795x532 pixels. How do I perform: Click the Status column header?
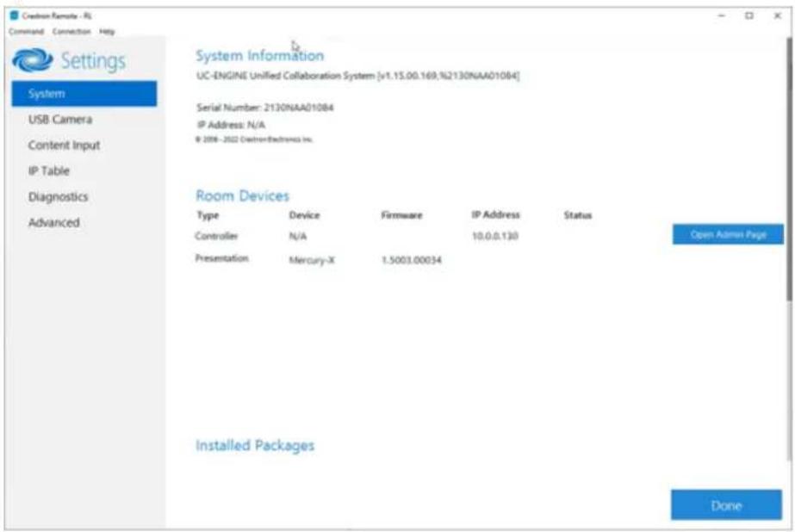pos(577,215)
